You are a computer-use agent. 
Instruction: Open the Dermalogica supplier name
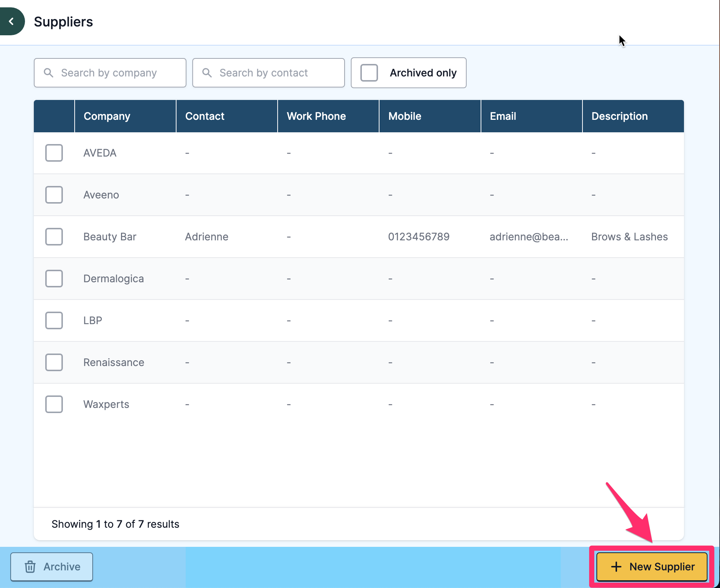[x=114, y=279]
